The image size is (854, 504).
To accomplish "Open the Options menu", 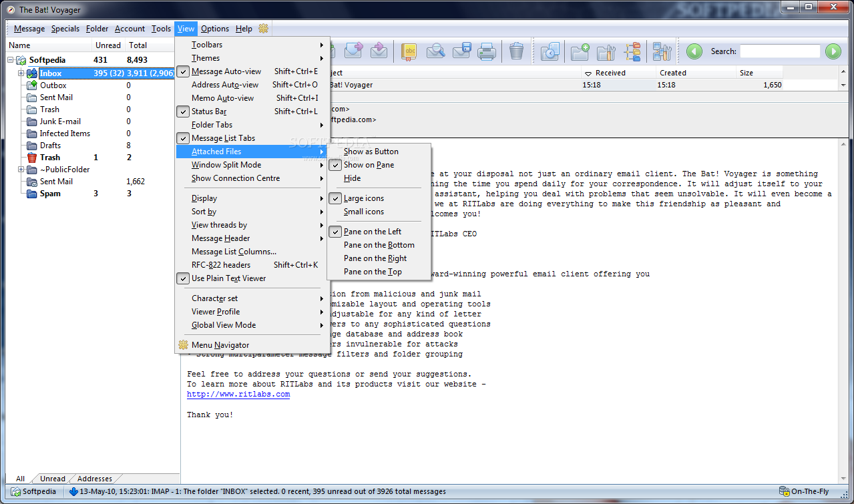I will coord(215,29).
